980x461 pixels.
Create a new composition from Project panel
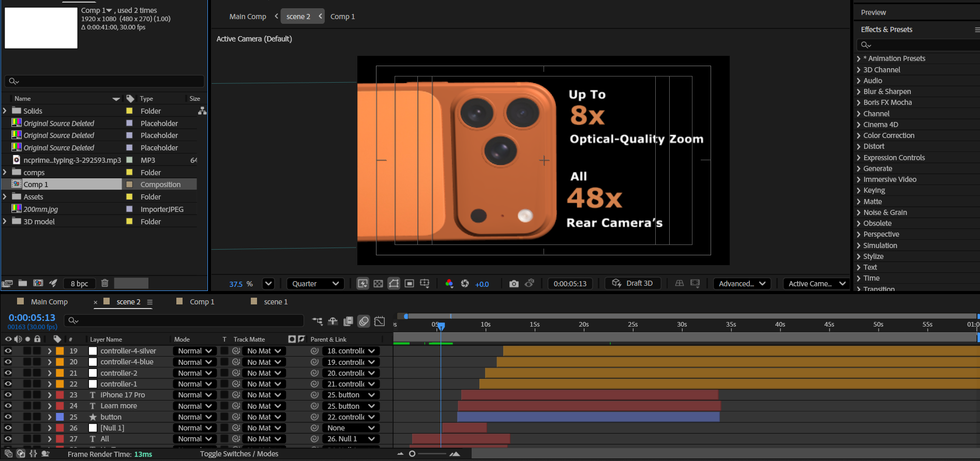[x=38, y=283]
